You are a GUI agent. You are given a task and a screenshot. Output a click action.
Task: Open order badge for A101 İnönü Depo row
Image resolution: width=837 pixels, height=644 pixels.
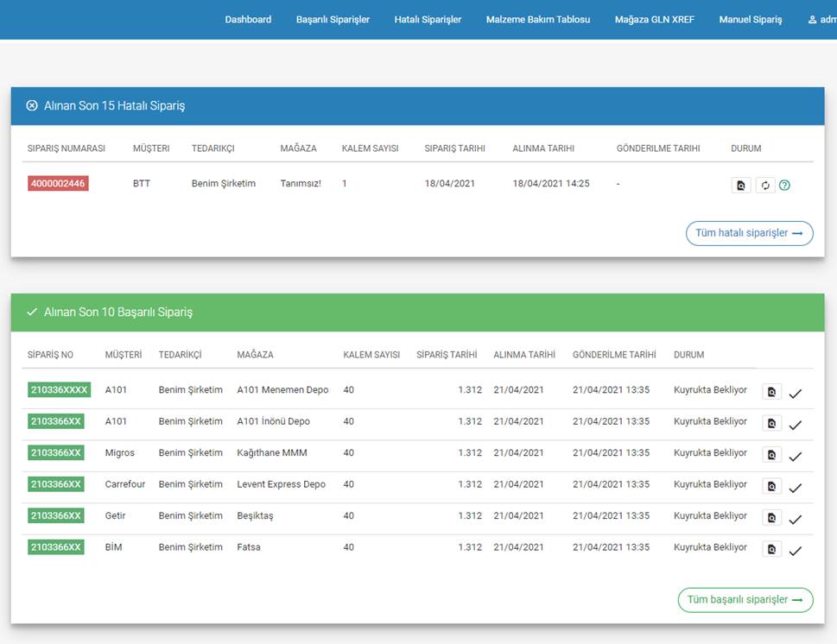pos(55,421)
